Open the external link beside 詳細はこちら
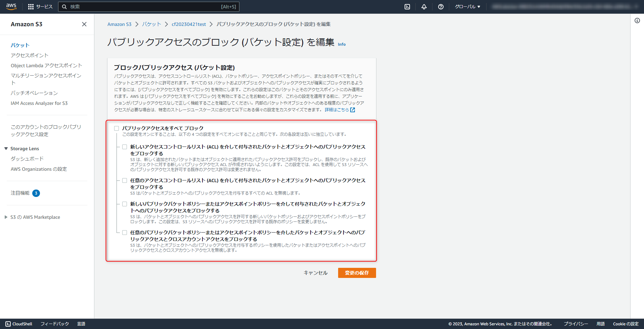Image resolution: width=644 pixels, height=329 pixels. click(x=352, y=110)
